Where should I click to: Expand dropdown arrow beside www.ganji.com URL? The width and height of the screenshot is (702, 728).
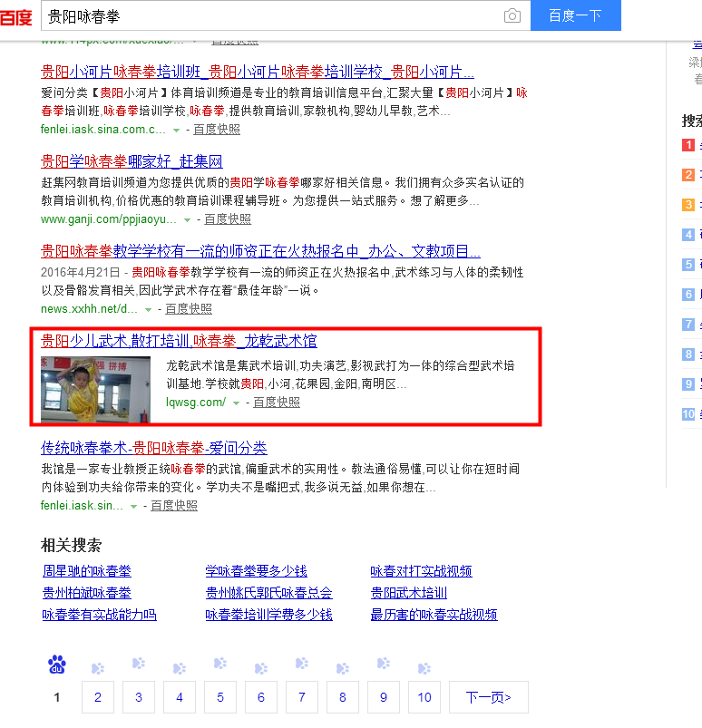[187, 220]
